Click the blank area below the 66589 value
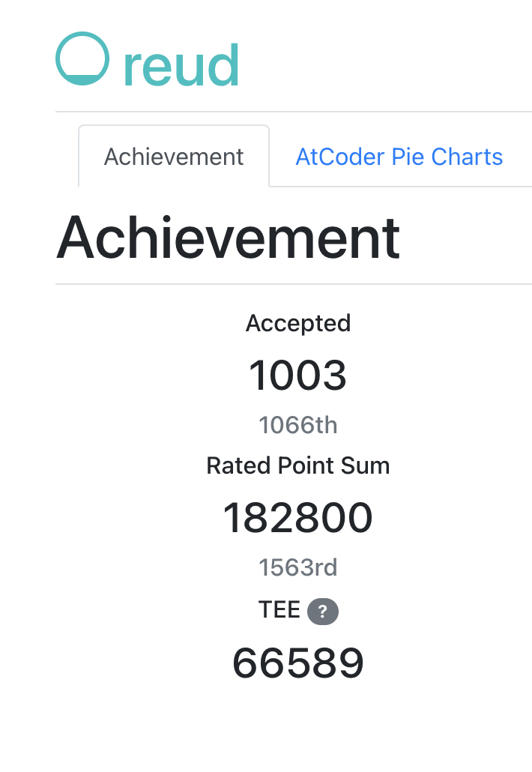The height and width of the screenshot is (772, 532). pyautogui.click(x=298, y=727)
